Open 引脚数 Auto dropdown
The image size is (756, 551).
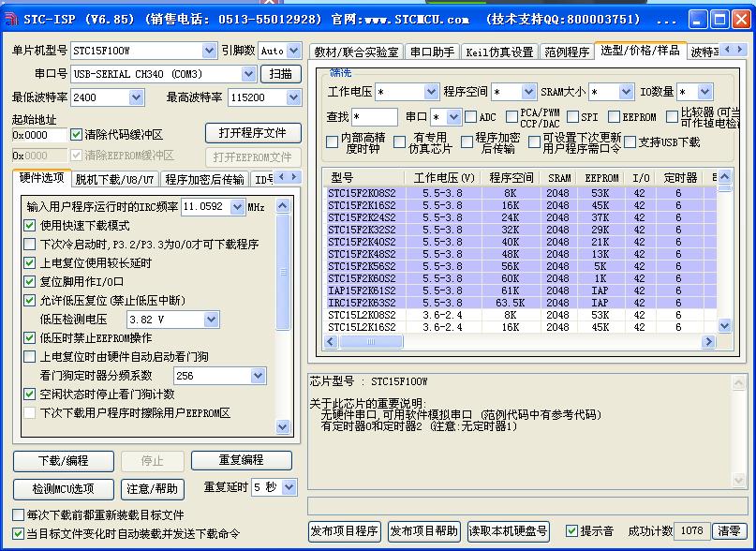click(293, 51)
